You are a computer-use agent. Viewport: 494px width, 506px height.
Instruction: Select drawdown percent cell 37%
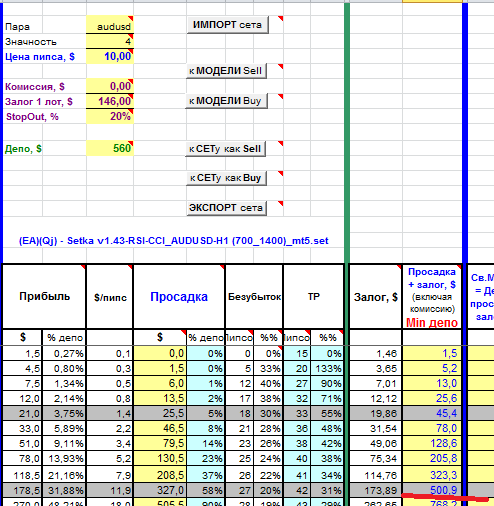click(206, 475)
